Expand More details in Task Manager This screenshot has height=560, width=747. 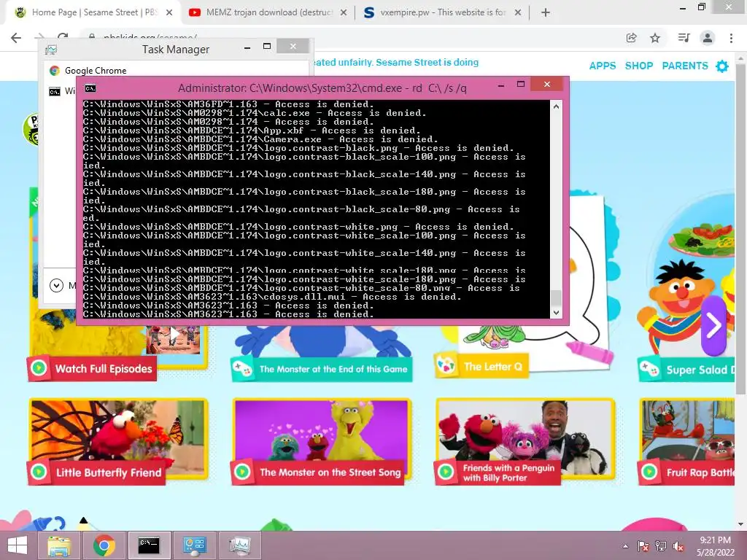[x=56, y=285]
